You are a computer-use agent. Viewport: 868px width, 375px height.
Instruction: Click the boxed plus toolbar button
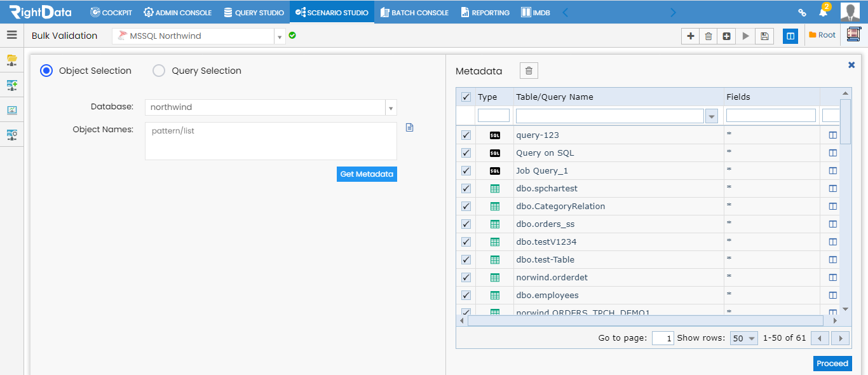click(727, 36)
